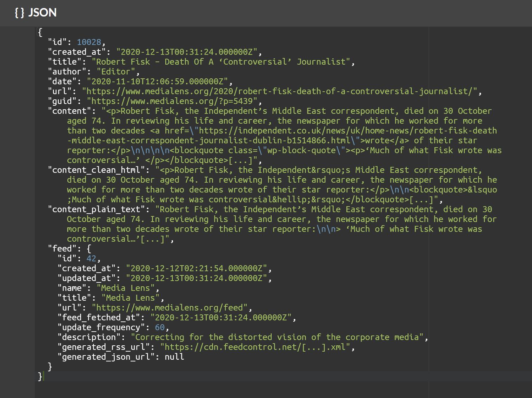Select the update_frequency value 60
The width and height of the screenshot is (532, 398).
click(x=160, y=327)
